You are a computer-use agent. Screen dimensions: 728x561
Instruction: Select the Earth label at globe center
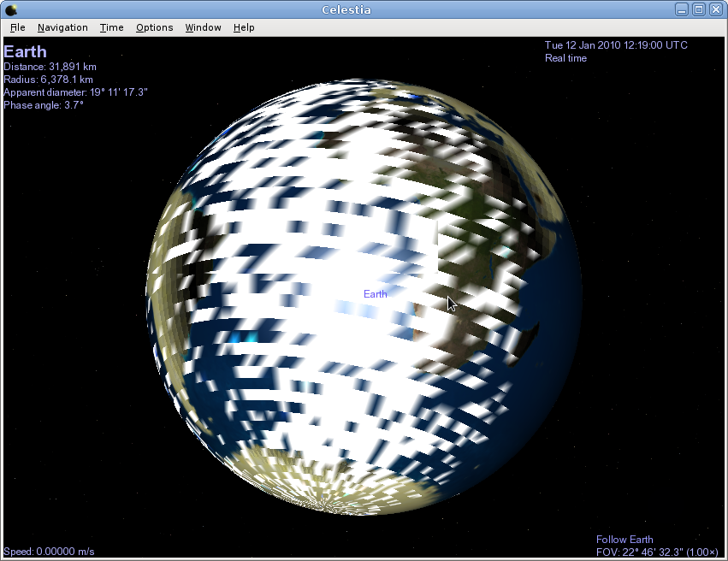click(375, 294)
